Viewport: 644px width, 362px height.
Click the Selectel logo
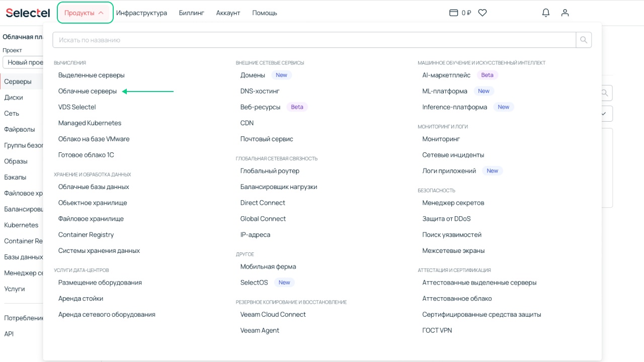click(28, 13)
